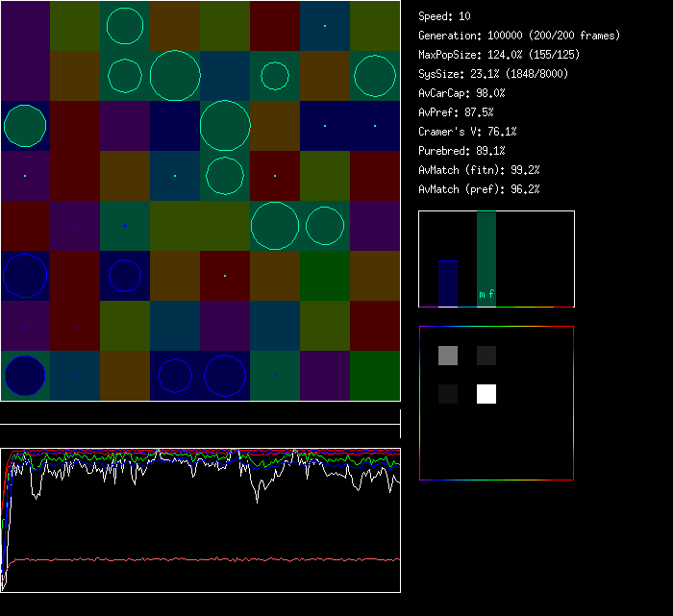The image size is (673, 616).
Task: Click the empty horizontal strip below the grid
Action: tap(200, 413)
